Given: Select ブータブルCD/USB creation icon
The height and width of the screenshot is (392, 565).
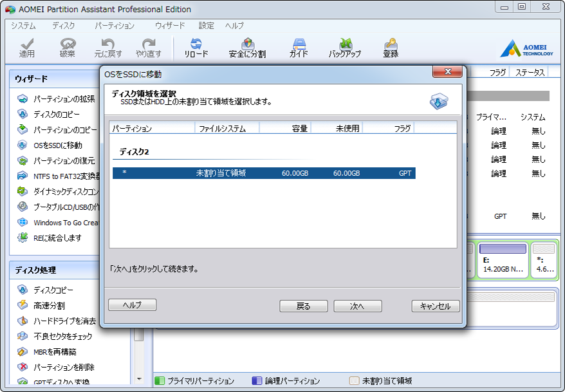Looking at the screenshot, I should (23, 207).
